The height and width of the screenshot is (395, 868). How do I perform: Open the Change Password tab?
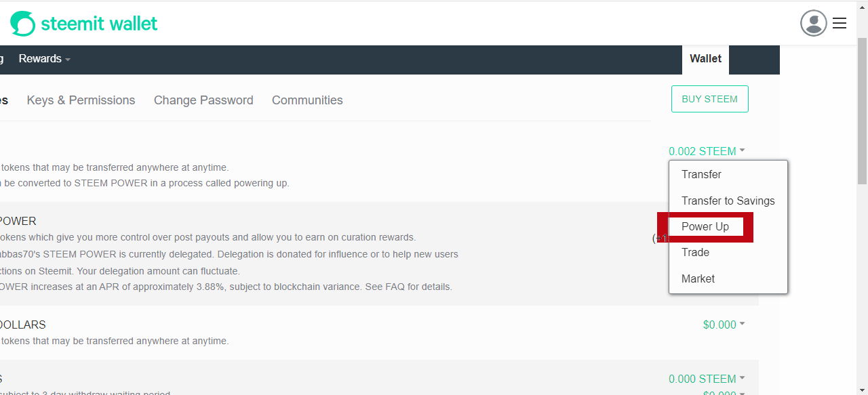(203, 100)
